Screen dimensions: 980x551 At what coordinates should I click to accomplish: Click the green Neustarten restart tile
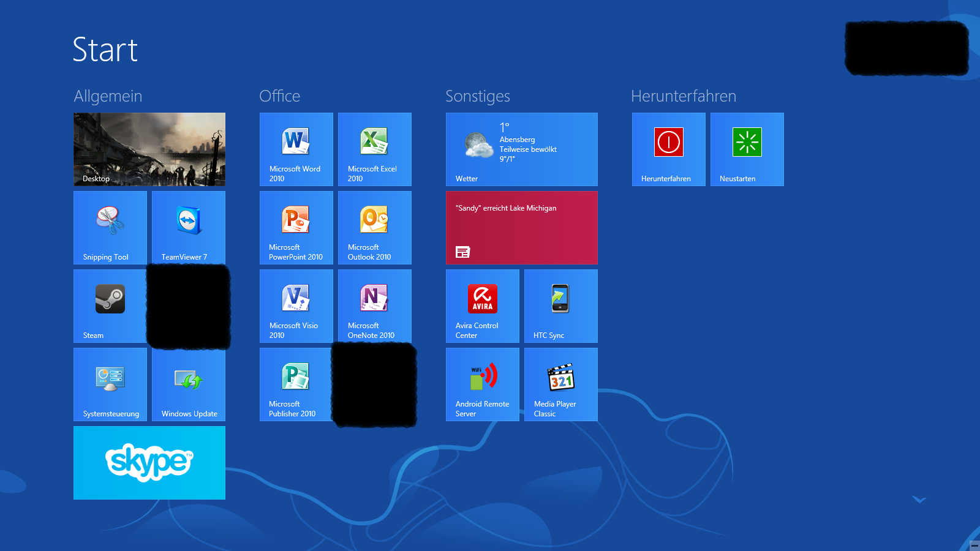point(747,149)
